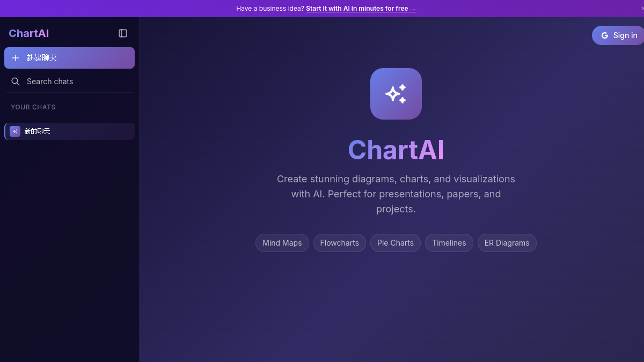This screenshot has height=362, width=644.
Task: Click the 'Create stunning diagrams' description text
Action: coord(396,194)
